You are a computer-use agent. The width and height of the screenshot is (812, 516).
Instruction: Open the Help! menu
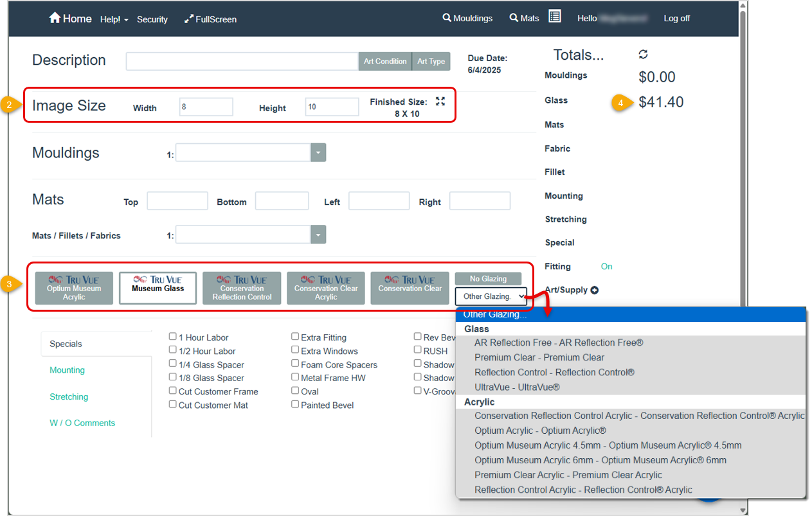point(114,19)
